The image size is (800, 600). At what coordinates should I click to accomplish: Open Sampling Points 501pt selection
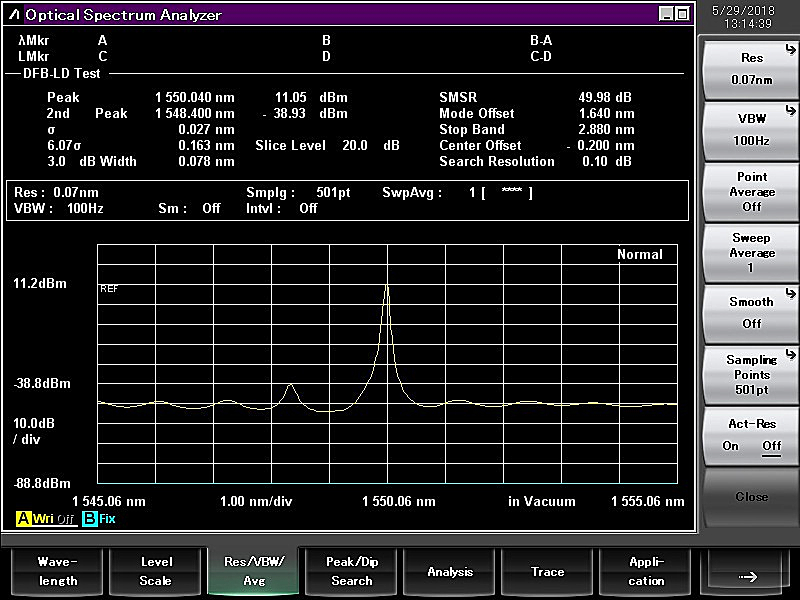point(751,374)
